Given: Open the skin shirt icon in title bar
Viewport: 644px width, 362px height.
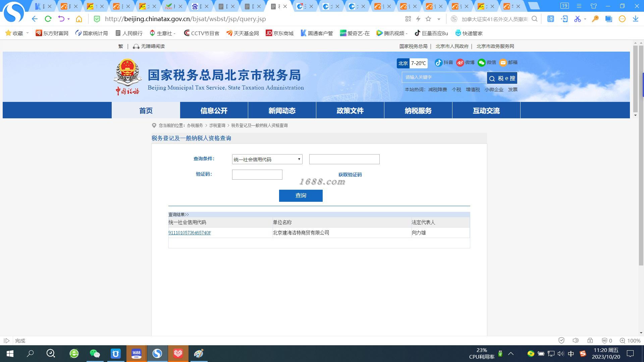Looking at the screenshot, I should pyautogui.click(x=594, y=6).
